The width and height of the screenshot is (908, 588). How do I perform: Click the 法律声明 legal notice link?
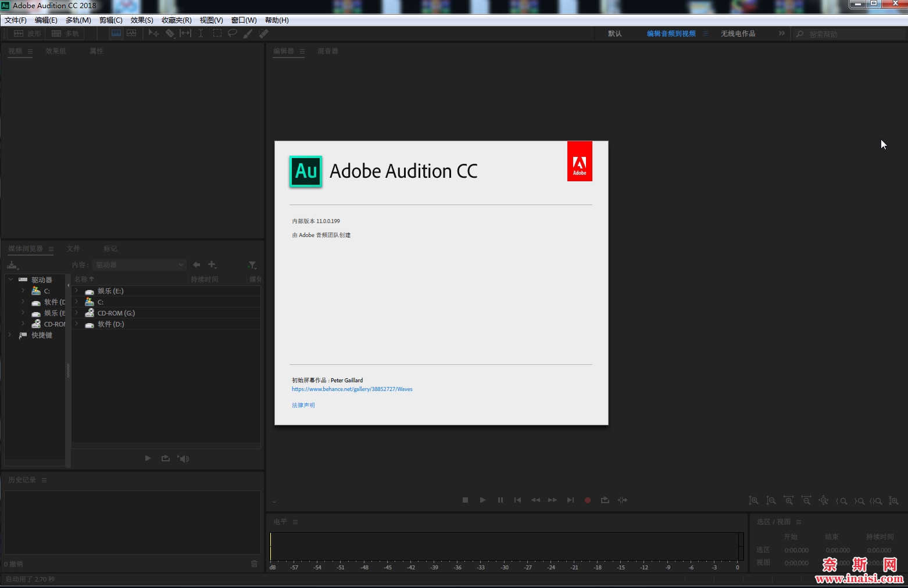tap(303, 406)
